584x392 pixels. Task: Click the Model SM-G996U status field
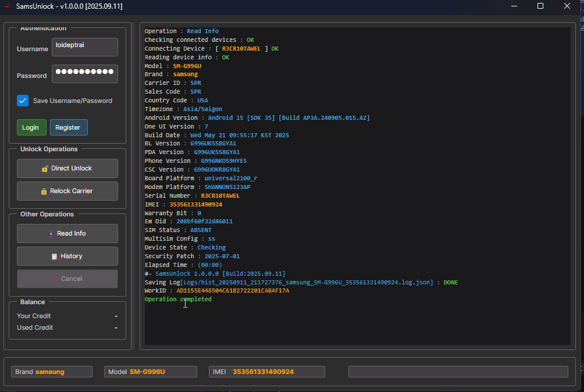point(151,372)
